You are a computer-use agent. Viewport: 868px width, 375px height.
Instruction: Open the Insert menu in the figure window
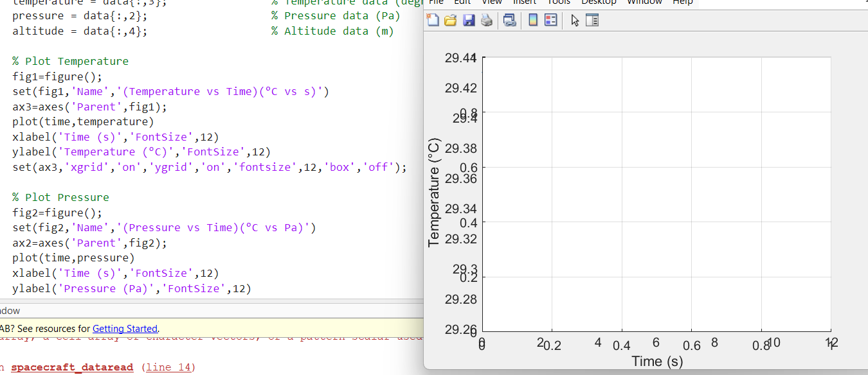525,3
